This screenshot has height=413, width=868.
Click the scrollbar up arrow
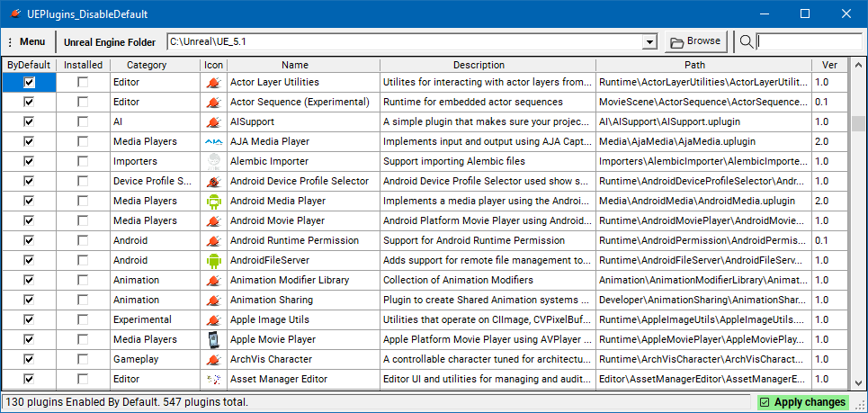point(858,66)
